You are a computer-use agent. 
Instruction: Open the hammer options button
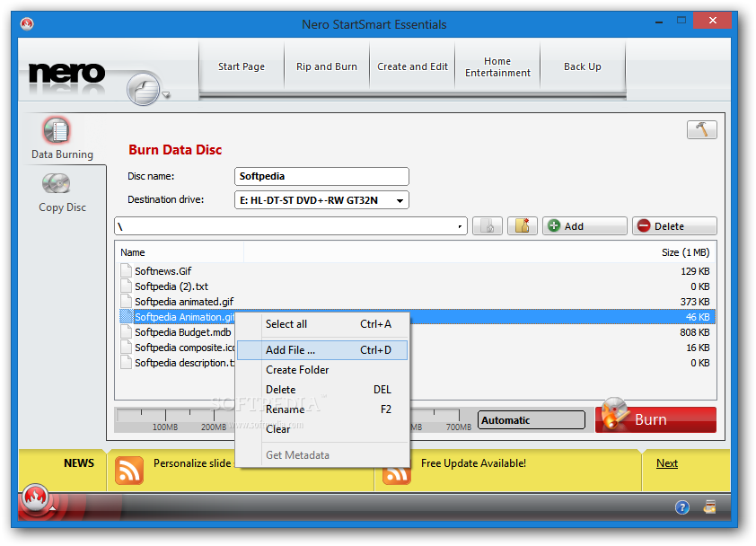coord(701,129)
